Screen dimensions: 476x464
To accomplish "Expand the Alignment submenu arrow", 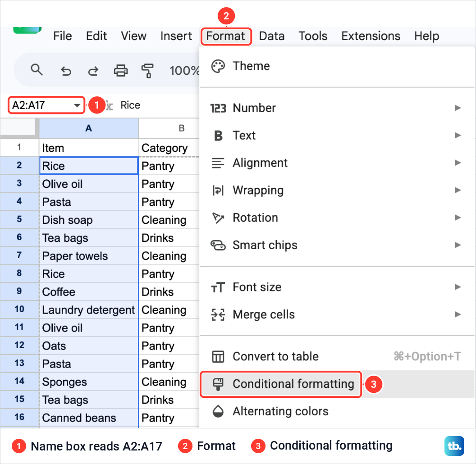I will point(458,163).
